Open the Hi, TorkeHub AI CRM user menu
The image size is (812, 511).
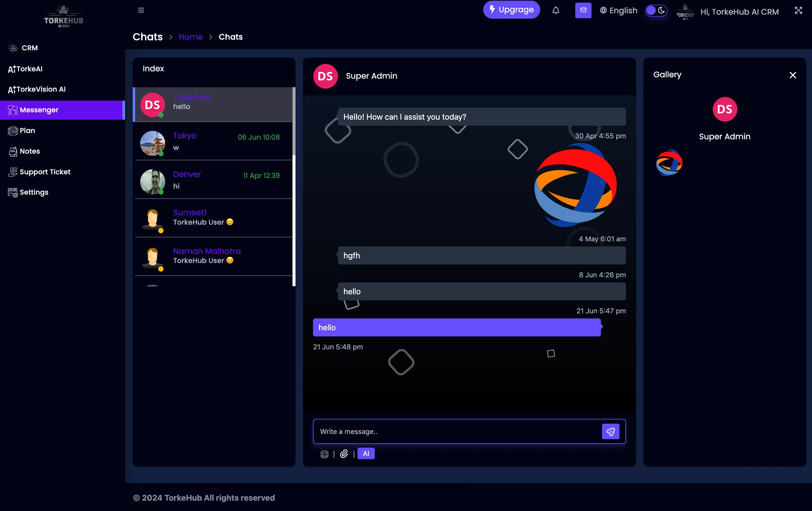[x=739, y=12]
